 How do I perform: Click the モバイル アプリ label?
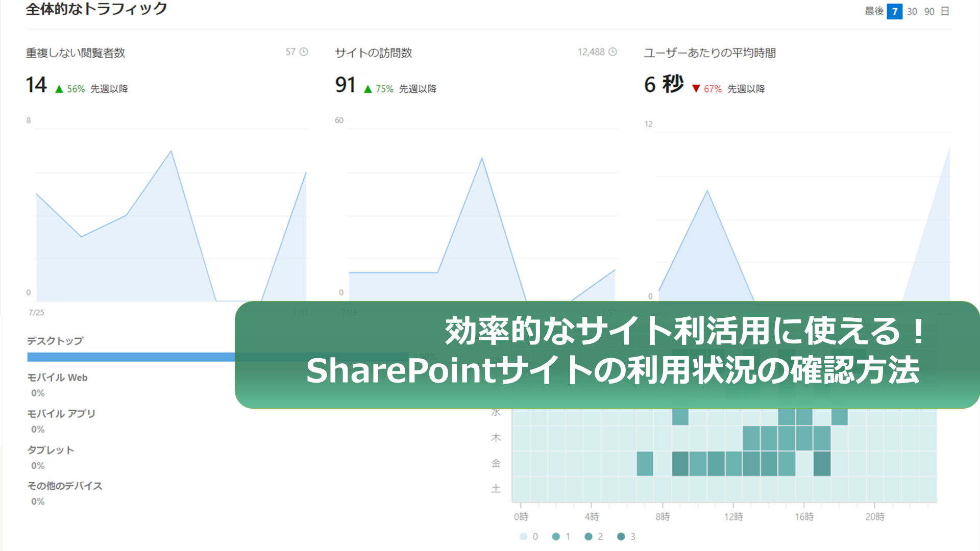coord(61,414)
